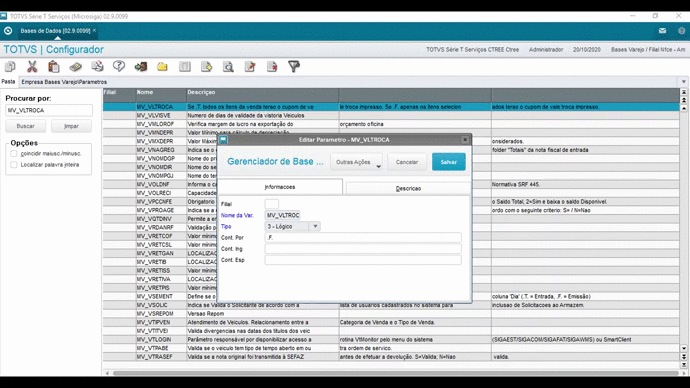
Task: Click the page with magnifier icon
Action: click(228, 66)
